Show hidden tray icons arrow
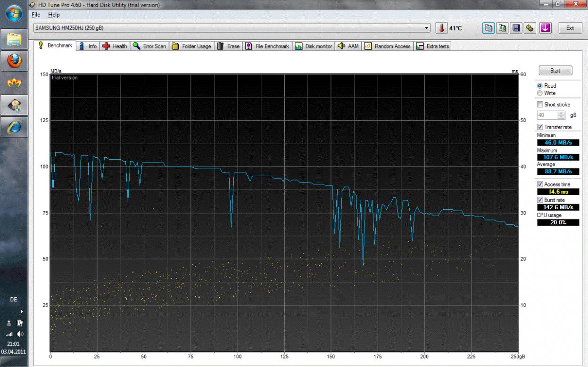Screen dimensions: 588x367 pos(21,311)
